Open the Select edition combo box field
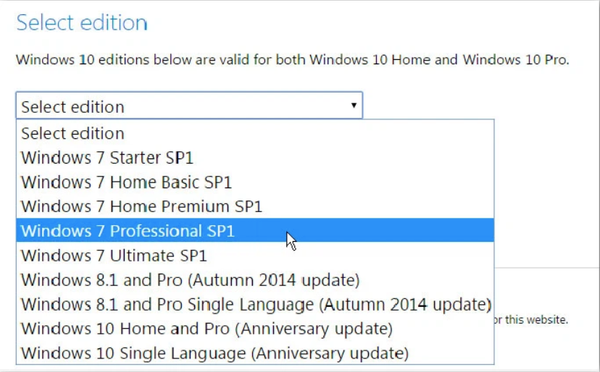600x372 pixels. click(189, 105)
